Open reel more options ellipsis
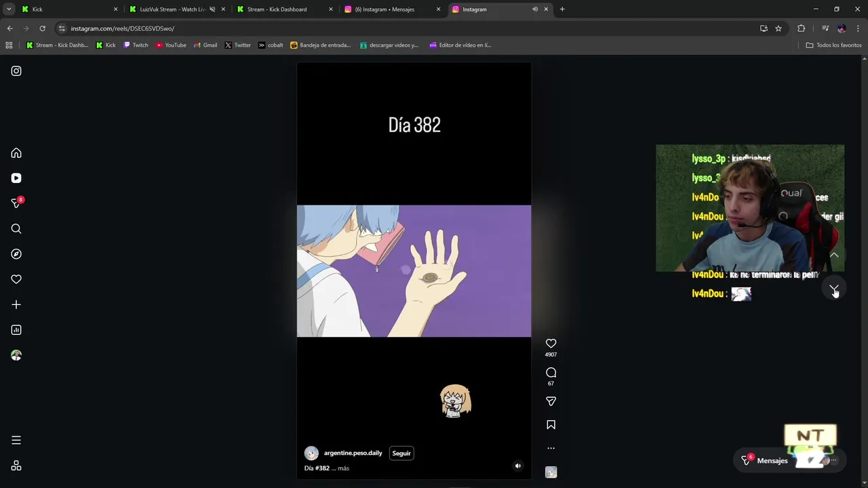 point(551,448)
